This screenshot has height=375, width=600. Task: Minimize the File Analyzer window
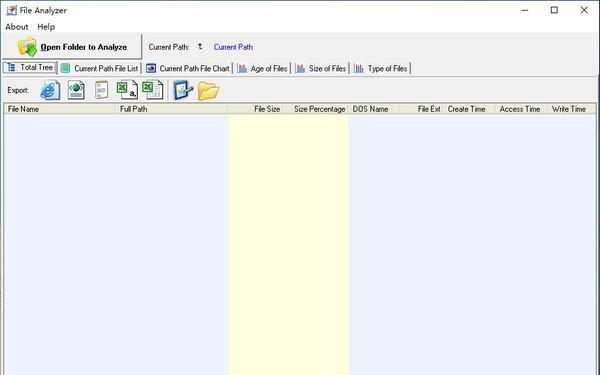point(525,10)
